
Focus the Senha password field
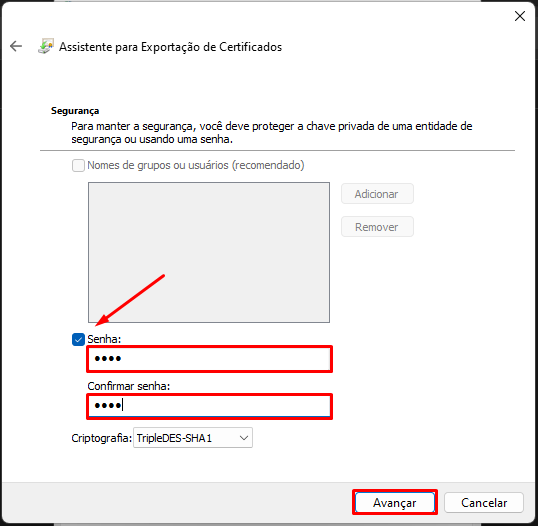(209, 359)
